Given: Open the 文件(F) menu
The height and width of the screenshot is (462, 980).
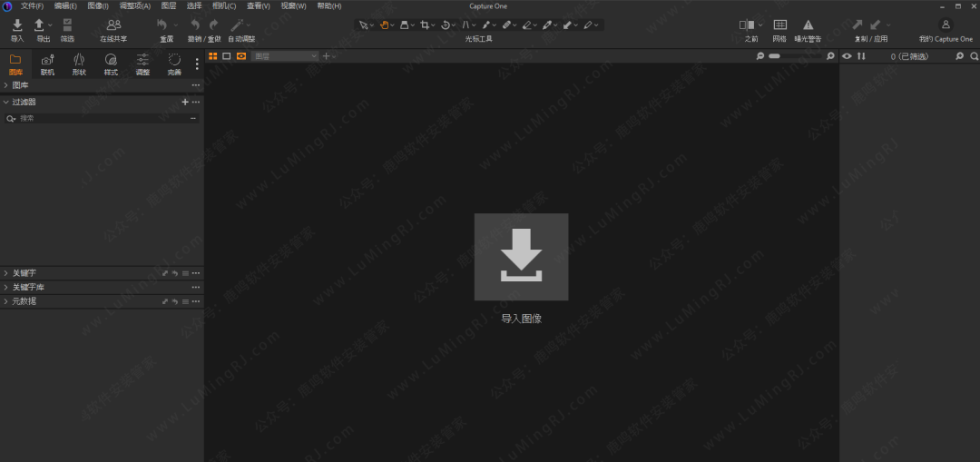Looking at the screenshot, I should 32,5.
